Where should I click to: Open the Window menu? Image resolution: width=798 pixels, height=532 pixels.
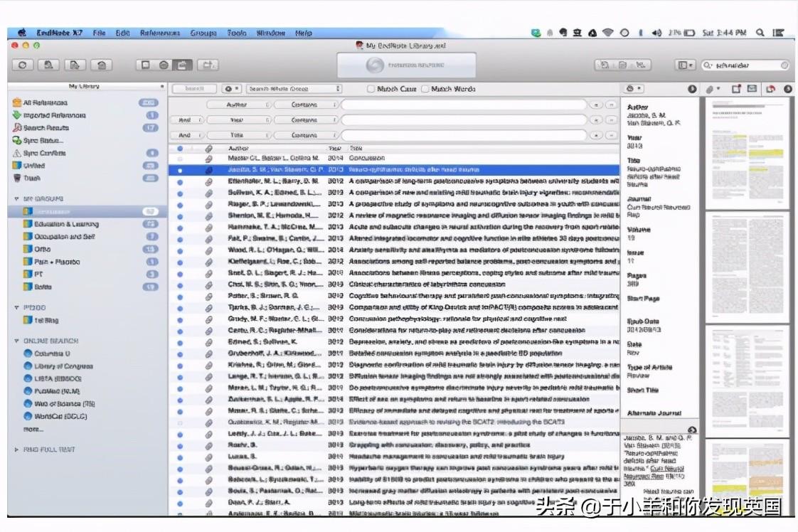[271, 33]
